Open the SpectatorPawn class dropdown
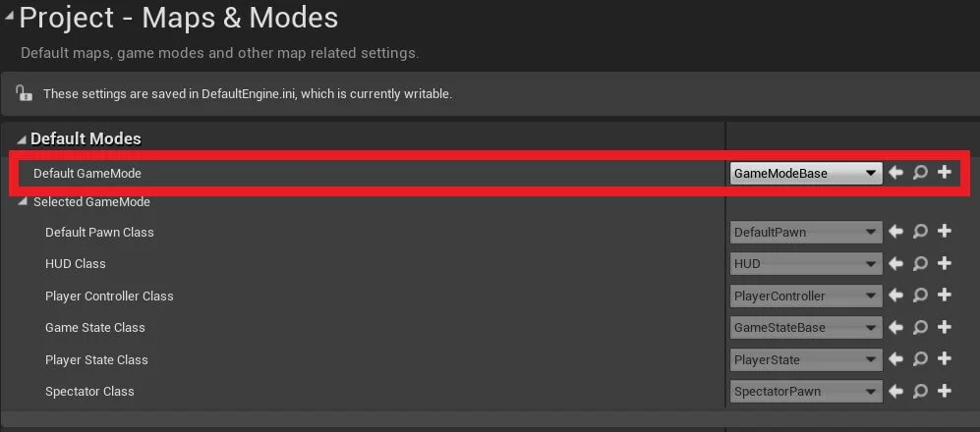This screenshot has height=432, width=980. tap(806, 392)
